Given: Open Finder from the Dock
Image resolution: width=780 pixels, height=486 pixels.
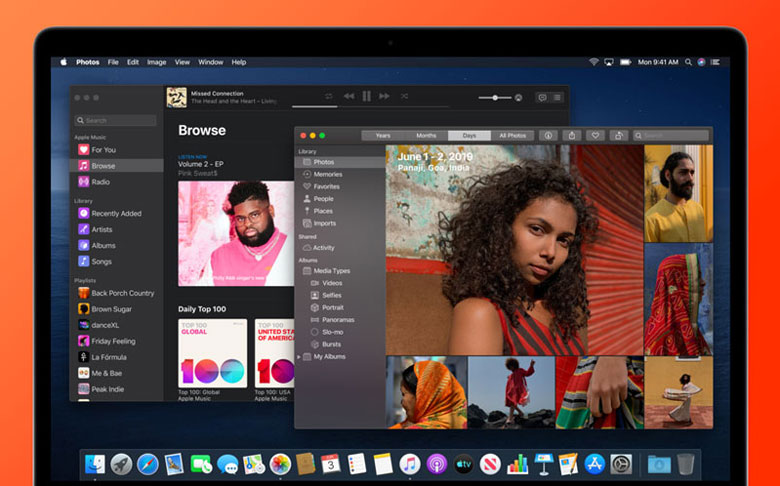Looking at the screenshot, I should [95, 464].
